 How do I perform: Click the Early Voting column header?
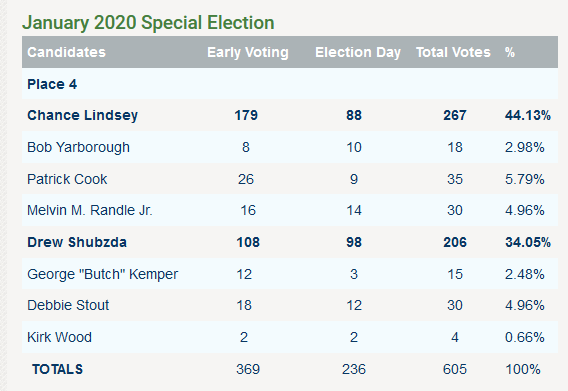click(248, 52)
